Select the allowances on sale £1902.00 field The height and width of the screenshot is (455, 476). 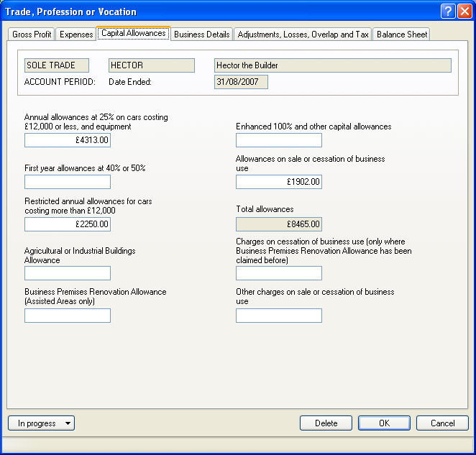(x=279, y=182)
